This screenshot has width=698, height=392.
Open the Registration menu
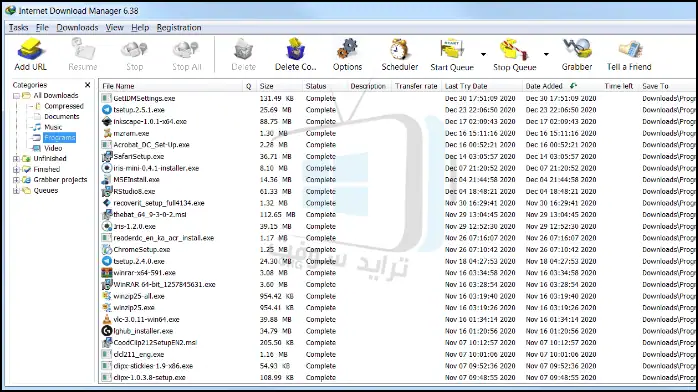[179, 28]
